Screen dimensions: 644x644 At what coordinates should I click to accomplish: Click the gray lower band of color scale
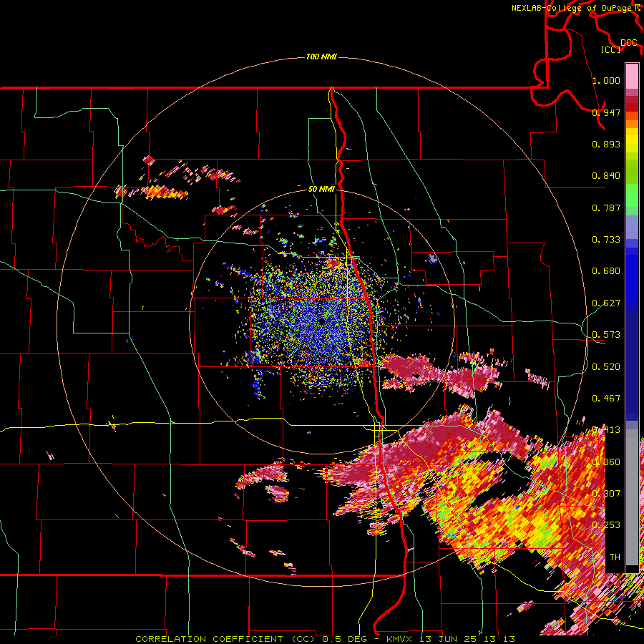pyautogui.click(x=632, y=497)
